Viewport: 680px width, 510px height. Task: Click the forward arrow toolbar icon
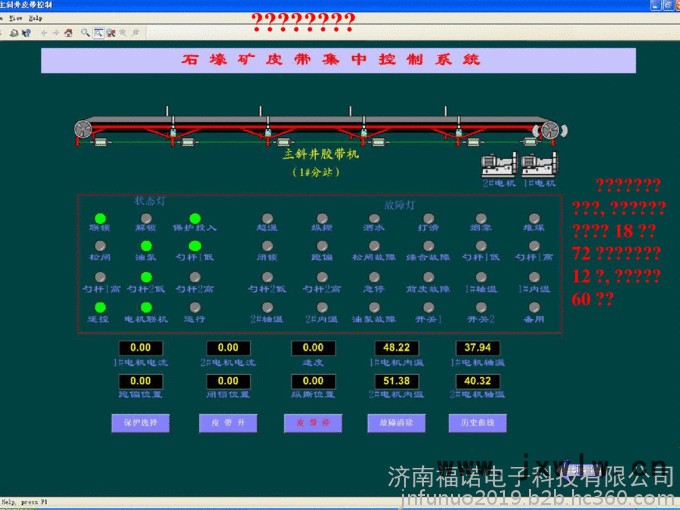pos(55,32)
